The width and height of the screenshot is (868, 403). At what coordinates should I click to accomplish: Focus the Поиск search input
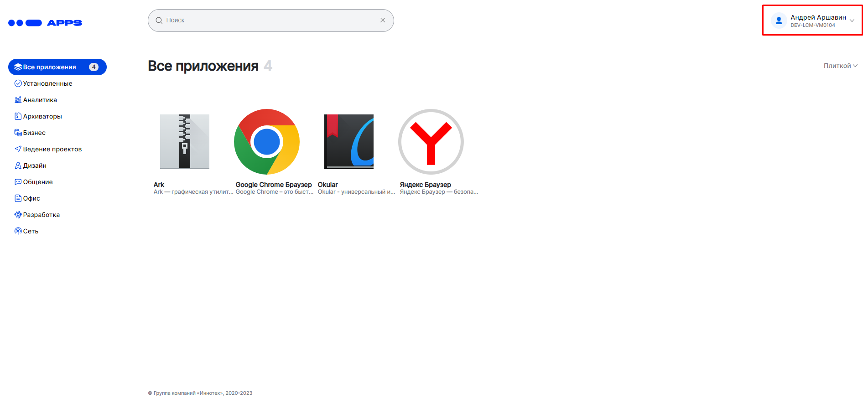point(269,21)
